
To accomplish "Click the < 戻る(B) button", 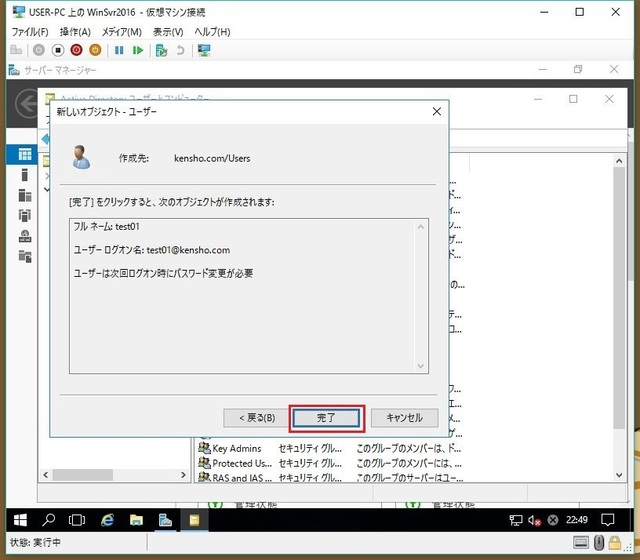I will coord(256,417).
